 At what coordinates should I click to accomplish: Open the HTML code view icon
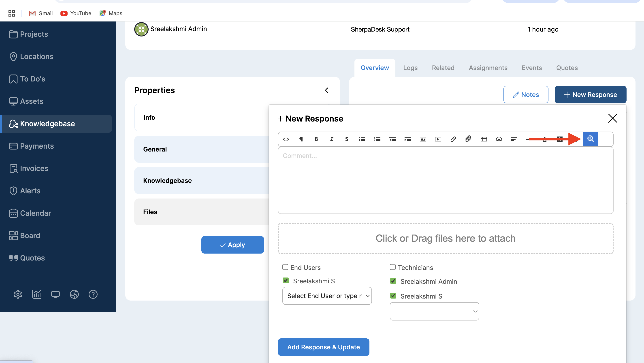pyautogui.click(x=286, y=139)
